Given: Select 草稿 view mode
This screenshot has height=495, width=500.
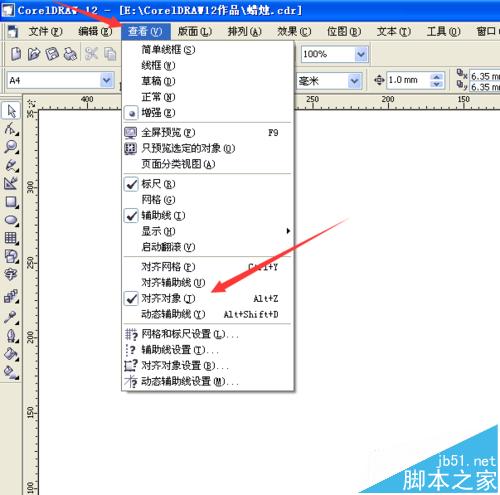Looking at the screenshot, I should coord(208,81).
